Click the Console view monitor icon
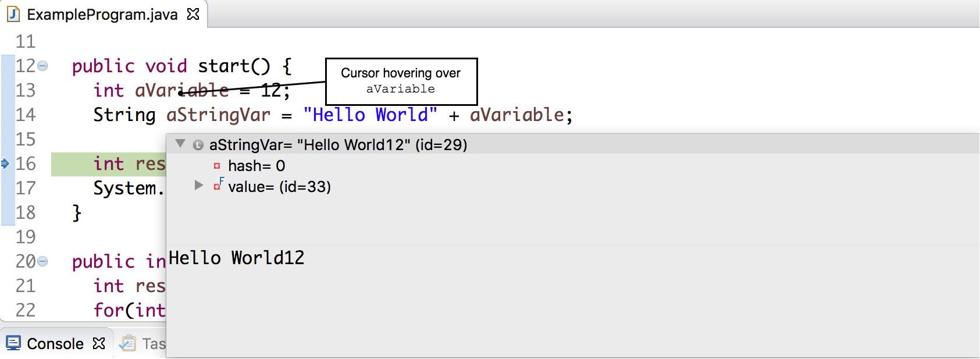 13,343
